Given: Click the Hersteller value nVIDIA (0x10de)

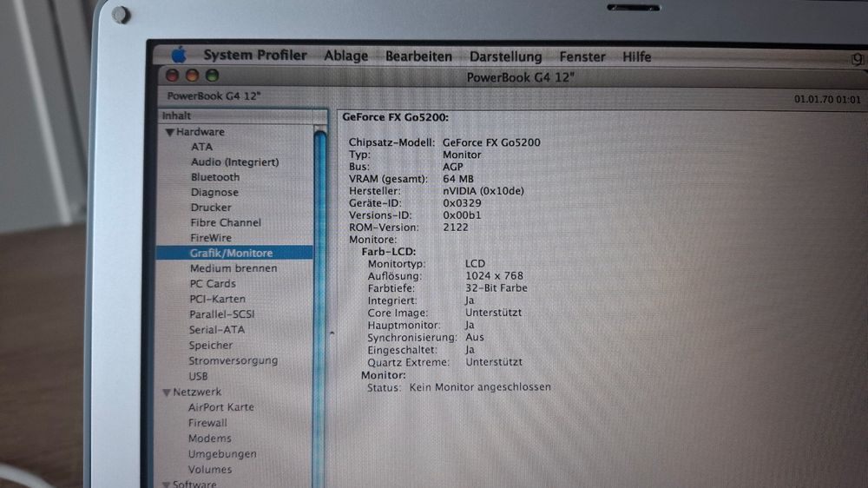Looking at the screenshot, I should click(x=483, y=191).
